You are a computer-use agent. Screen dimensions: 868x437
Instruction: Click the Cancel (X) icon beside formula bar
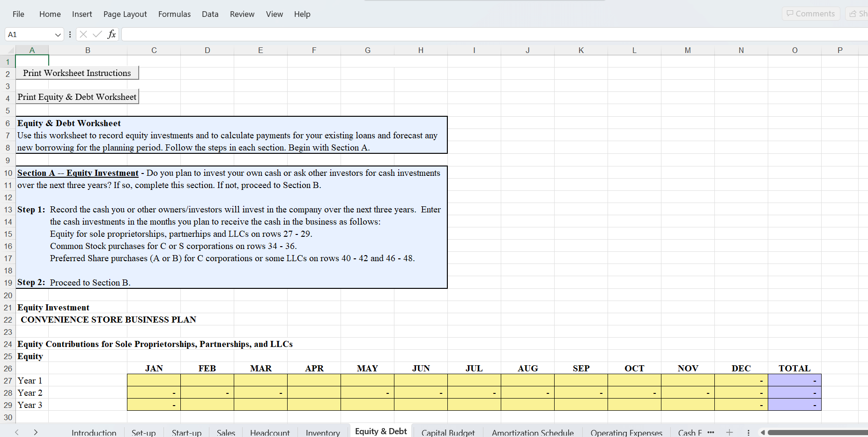click(83, 34)
